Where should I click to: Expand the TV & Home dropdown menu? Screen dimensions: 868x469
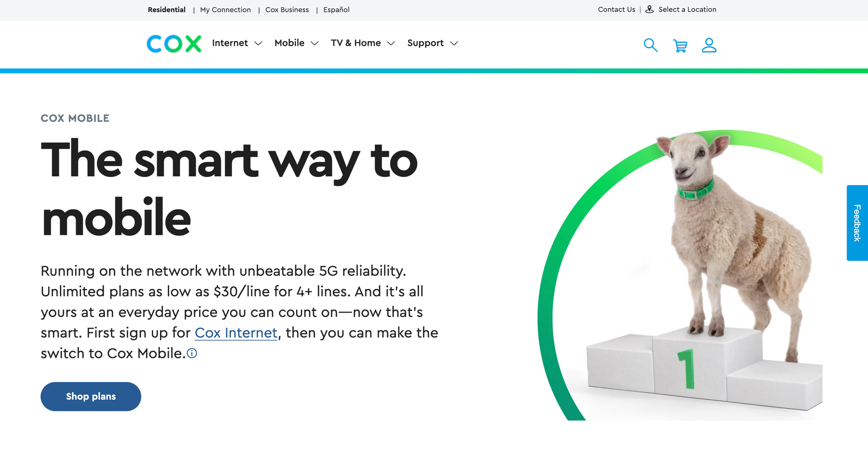(362, 43)
